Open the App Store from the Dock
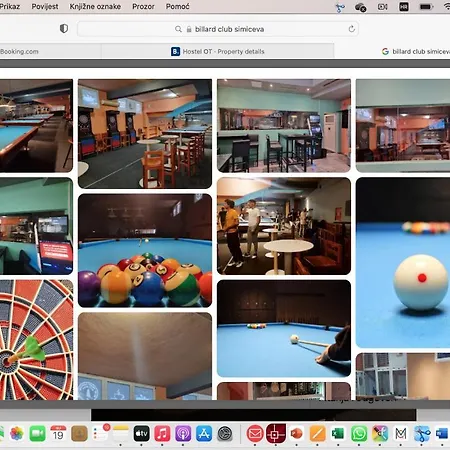 pyautogui.click(x=204, y=433)
